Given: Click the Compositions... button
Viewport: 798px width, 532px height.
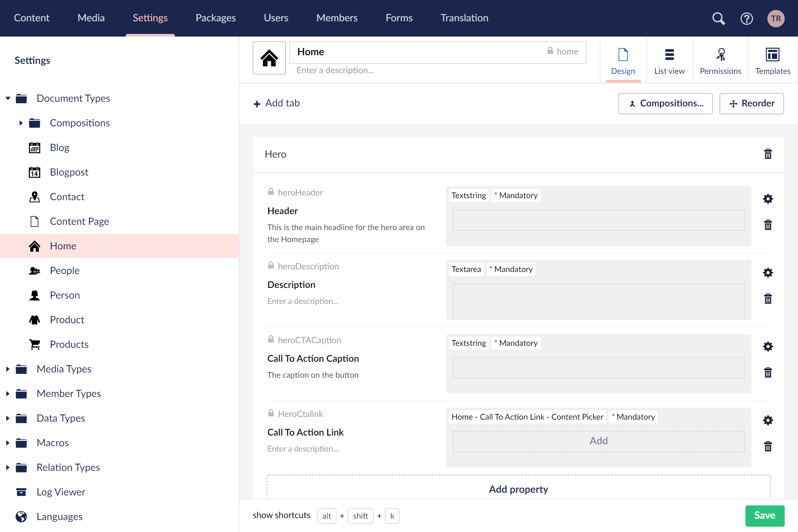Looking at the screenshot, I should click(665, 103).
